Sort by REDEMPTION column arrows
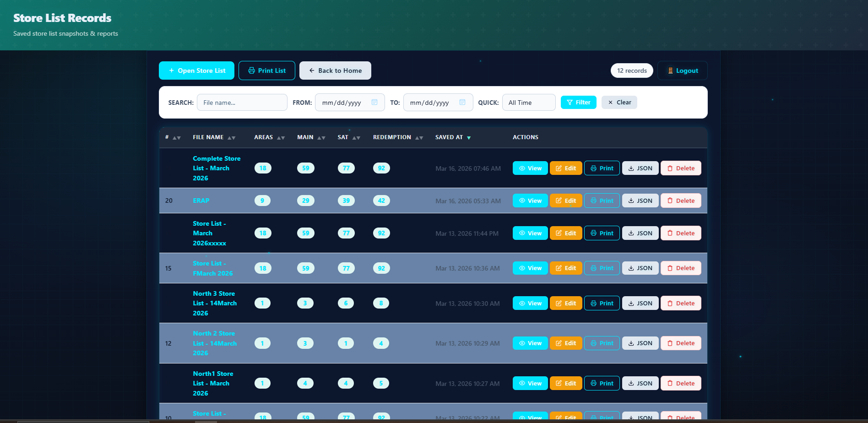Screen dimensions: 868x423 coord(419,138)
